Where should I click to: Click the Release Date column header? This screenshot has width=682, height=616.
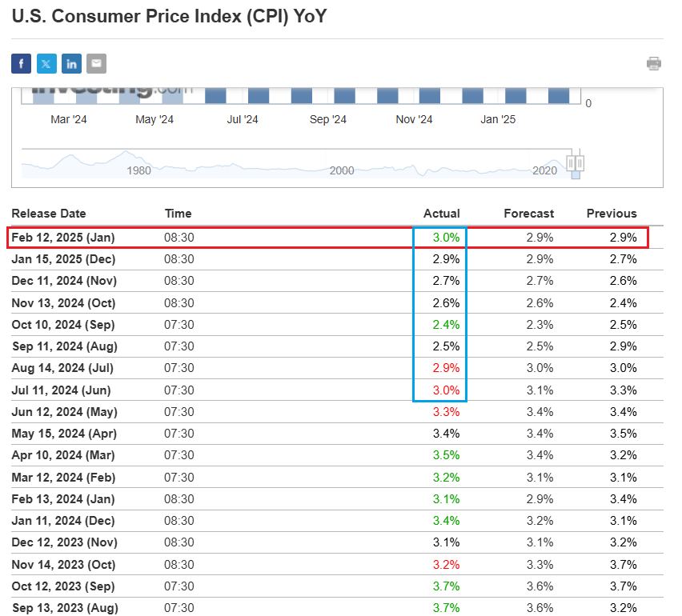click(x=49, y=214)
